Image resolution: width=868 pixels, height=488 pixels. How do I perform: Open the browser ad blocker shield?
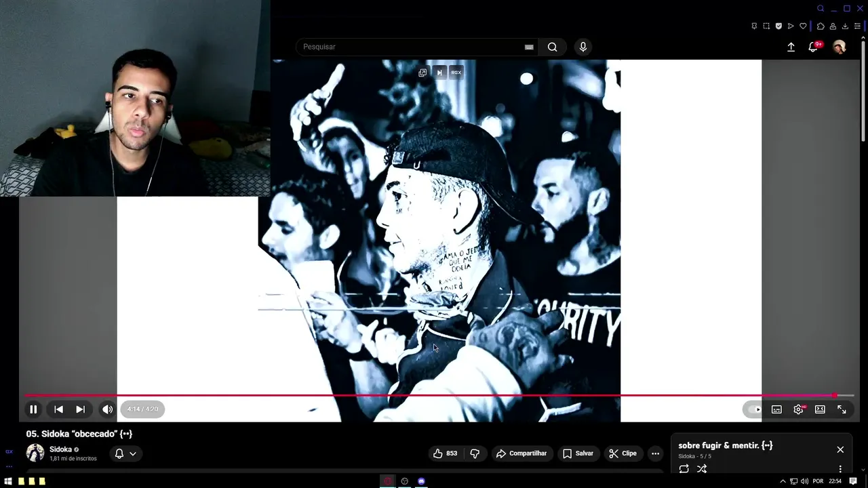tap(778, 26)
